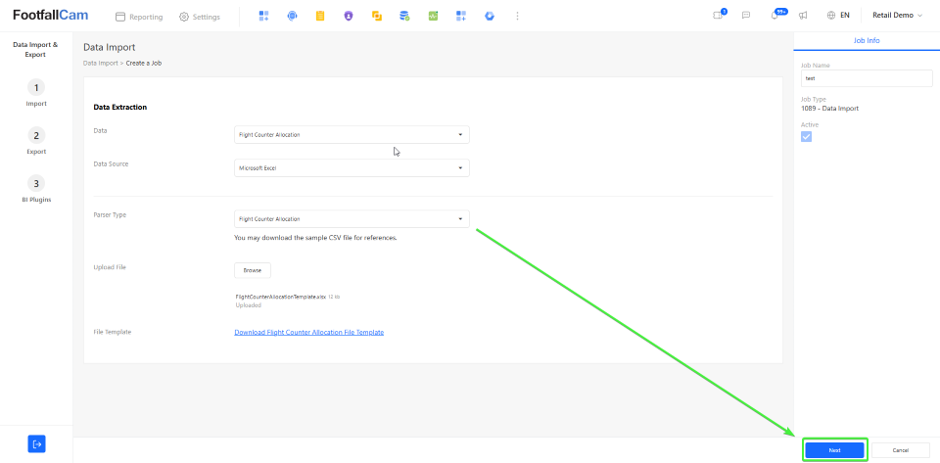Expand the Retail Demo account dropdown
940x463 pixels.
point(897,16)
